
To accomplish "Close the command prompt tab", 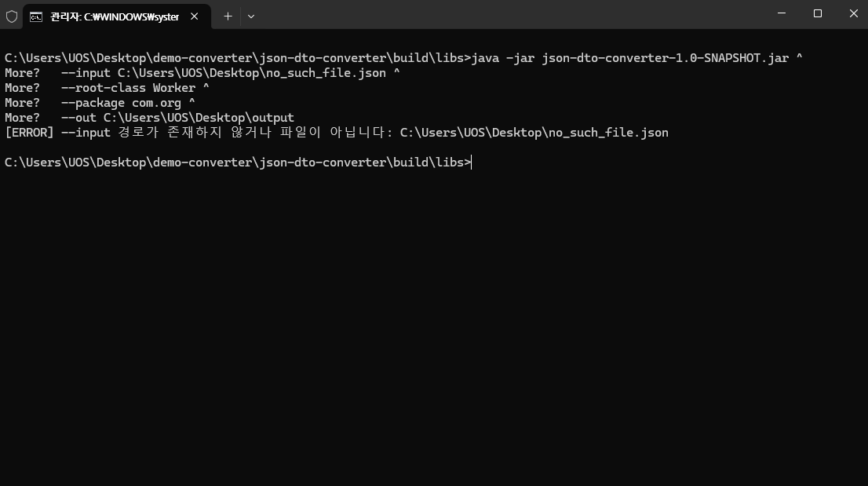I will [x=195, y=16].
